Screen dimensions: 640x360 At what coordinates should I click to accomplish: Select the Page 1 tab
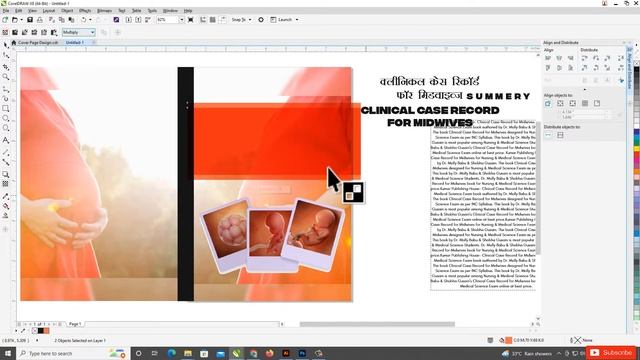75,324
